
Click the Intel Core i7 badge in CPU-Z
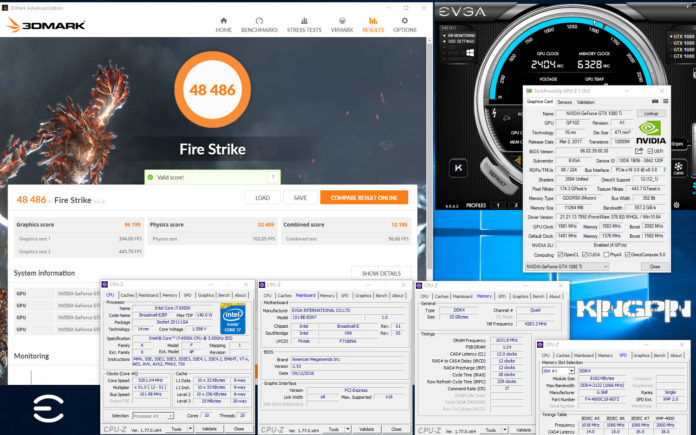click(x=233, y=318)
